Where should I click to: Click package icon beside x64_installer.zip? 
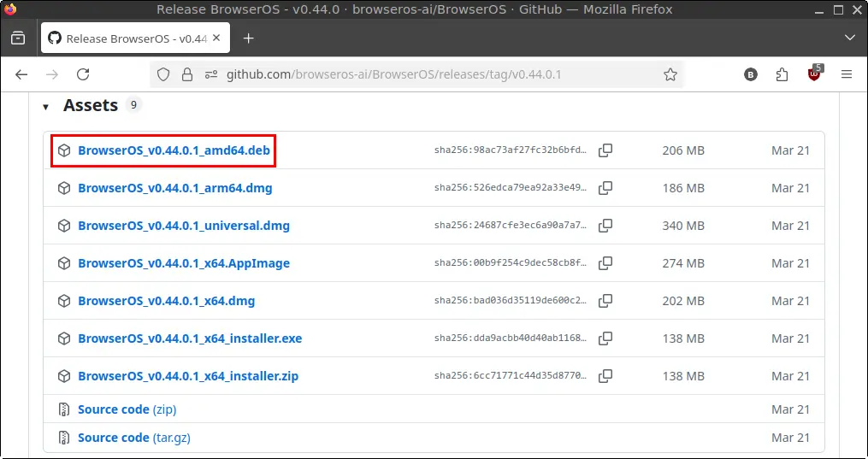[x=64, y=376]
